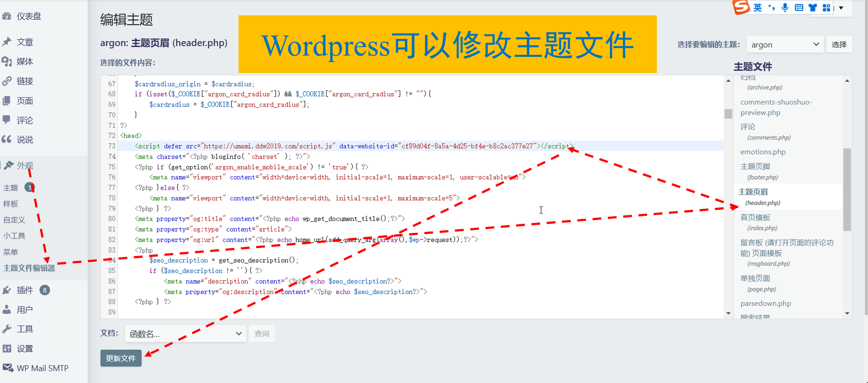
Task: Open comments-shuoshuo-preview.php file
Action: click(776, 107)
